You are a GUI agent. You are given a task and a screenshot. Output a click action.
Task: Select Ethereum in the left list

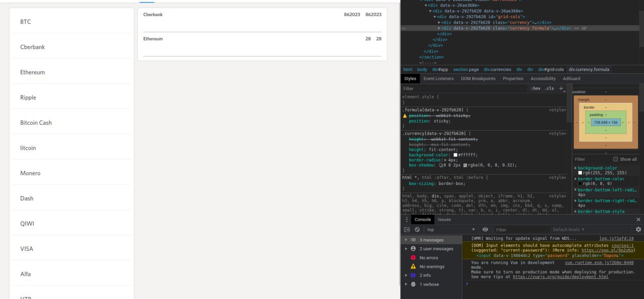71,72
